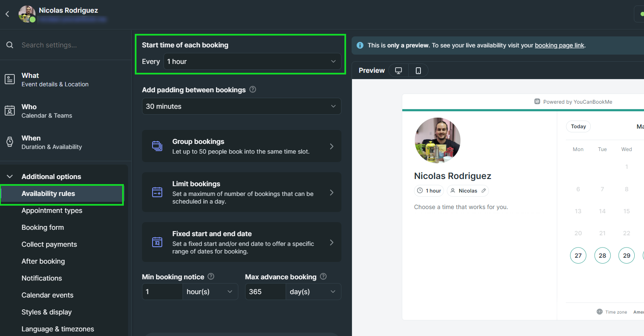The width and height of the screenshot is (644, 336).
Task: Click the search magnifier icon
Action: (10, 45)
